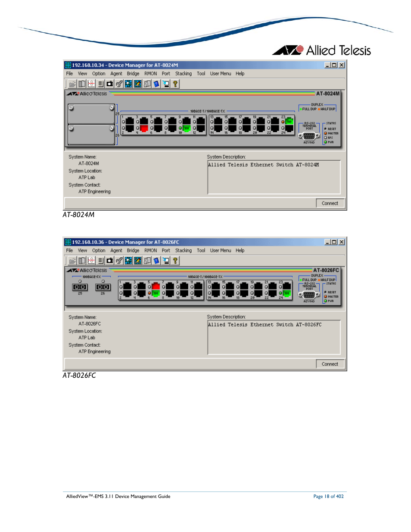Click the System Description field for AT-8024M

tap(274, 177)
